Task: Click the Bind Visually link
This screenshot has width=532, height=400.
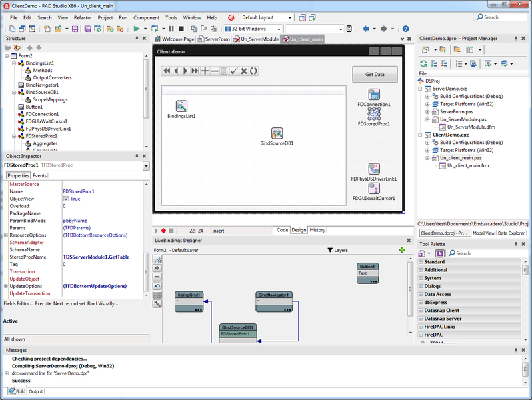Action: tap(103, 303)
